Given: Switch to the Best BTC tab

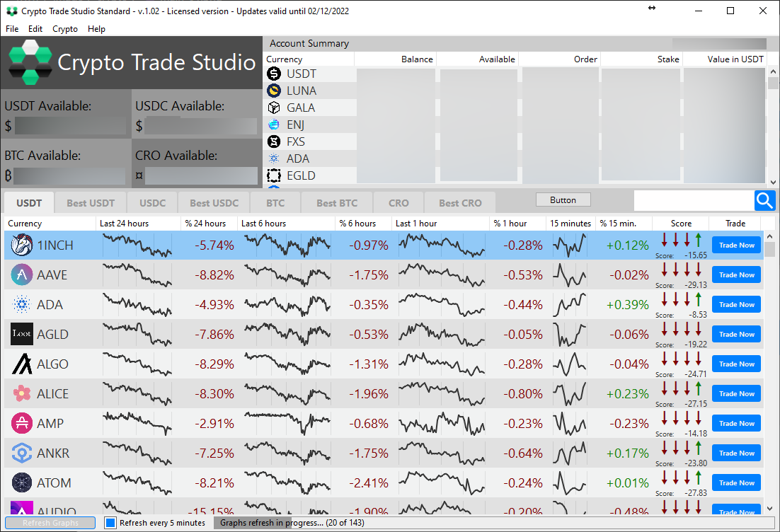Looking at the screenshot, I should point(337,203).
